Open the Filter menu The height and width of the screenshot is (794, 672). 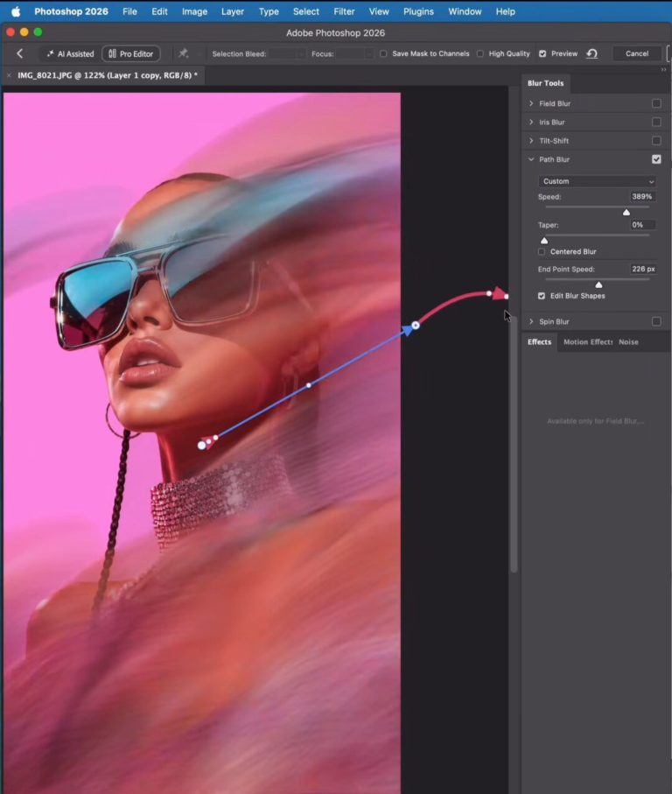(344, 11)
